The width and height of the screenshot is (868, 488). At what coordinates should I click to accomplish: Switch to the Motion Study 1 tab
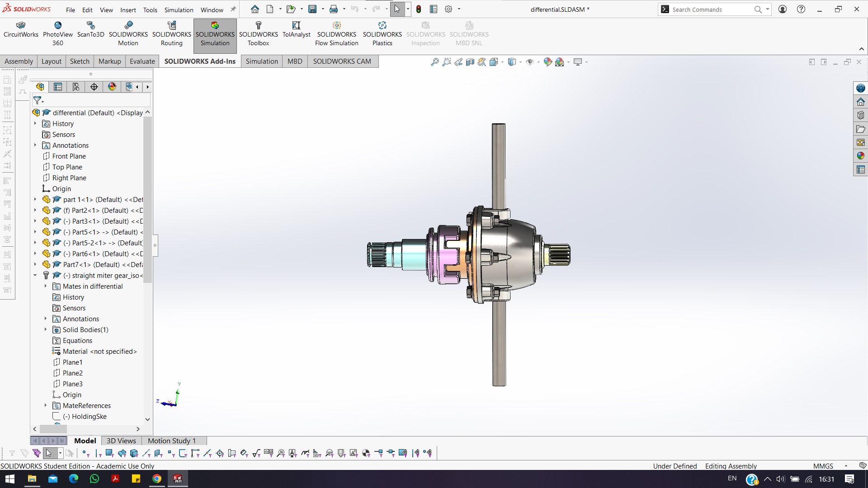[x=172, y=441]
